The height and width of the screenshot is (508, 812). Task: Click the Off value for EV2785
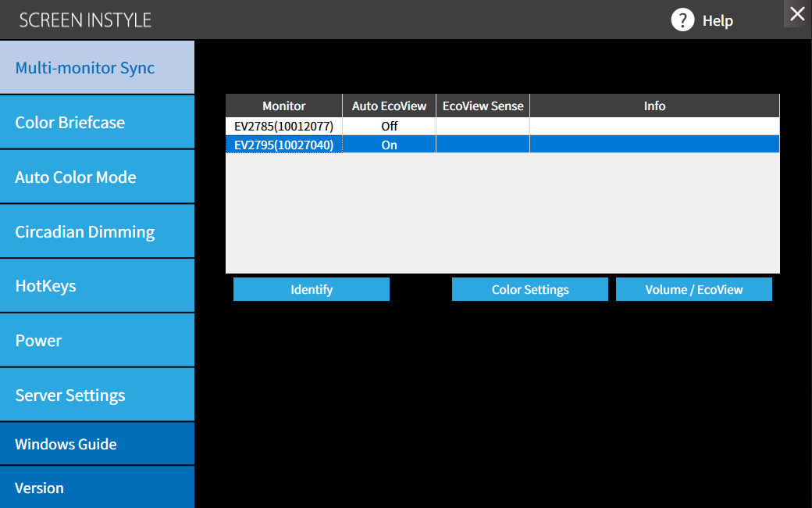pos(389,126)
